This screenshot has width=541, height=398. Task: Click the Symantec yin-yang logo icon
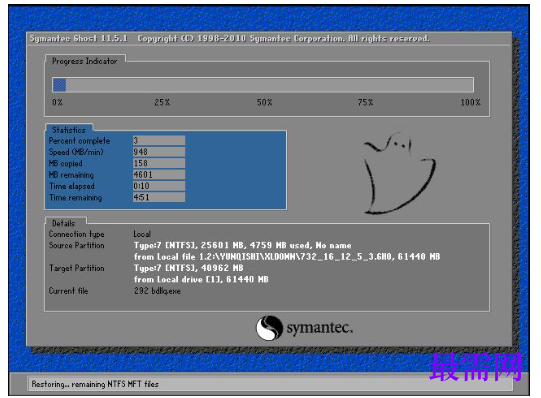(x=269, y=328)
